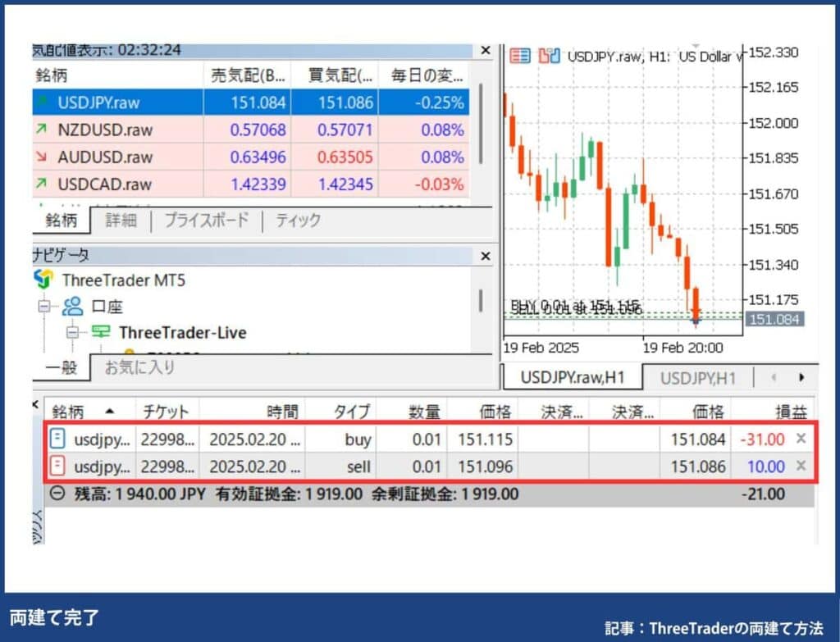Click the 毎日の変 column header
The image size is (840, 642).
coord(424,75)
